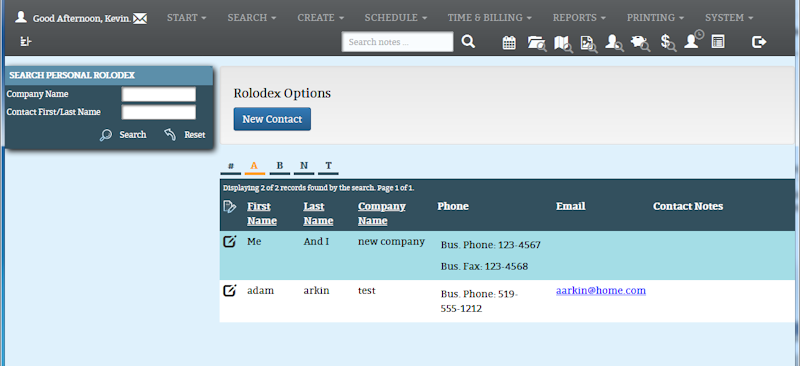Open the aarkin@home.com email link
The height and width of the screenshot is (366, 800).
pyautogui.click(x=601, y=290)
